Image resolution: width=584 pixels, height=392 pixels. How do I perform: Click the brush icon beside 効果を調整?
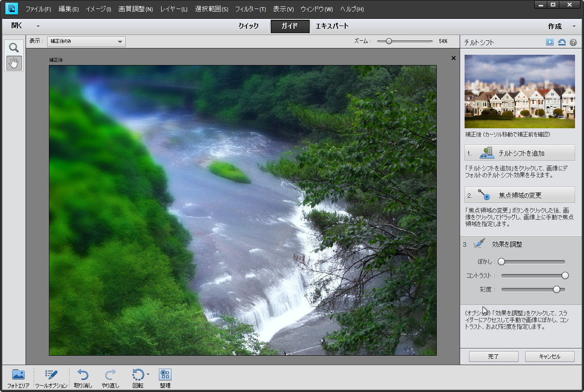pyautogui.click(x=479, y=244)
